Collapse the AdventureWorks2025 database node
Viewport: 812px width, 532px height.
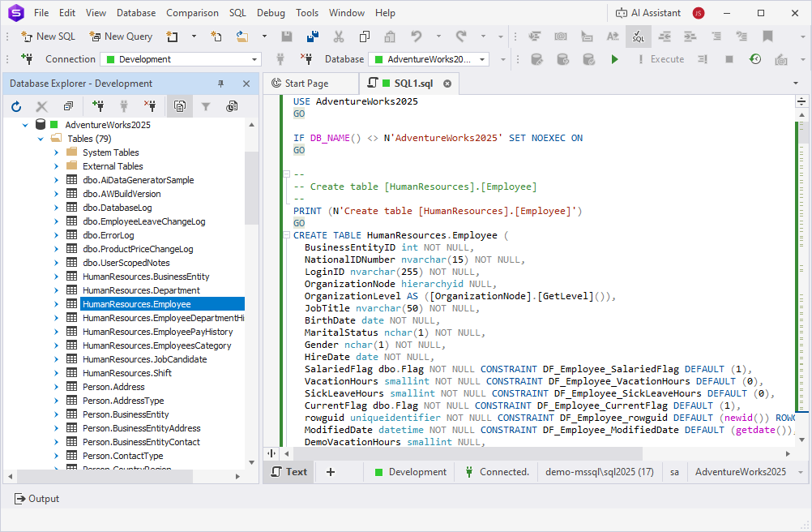coord(25,125)
